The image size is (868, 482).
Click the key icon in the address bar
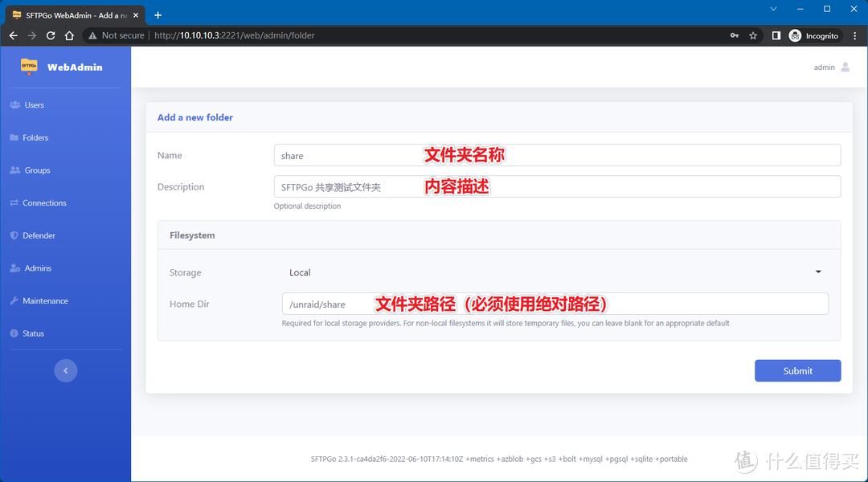point(734,35)
